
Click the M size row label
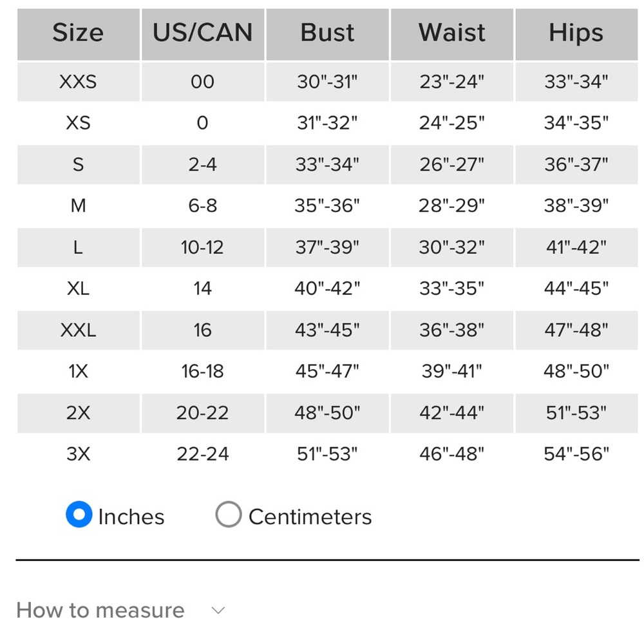(78, 205)
